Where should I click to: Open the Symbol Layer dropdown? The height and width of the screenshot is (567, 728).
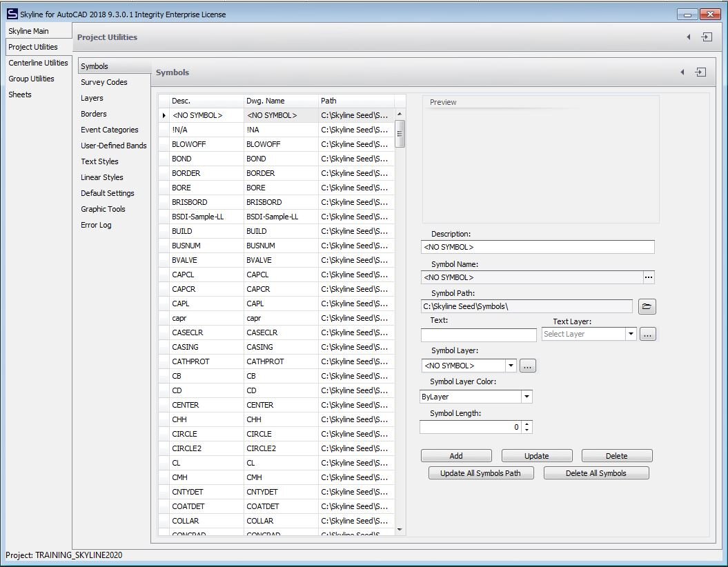tap(511, 366)
